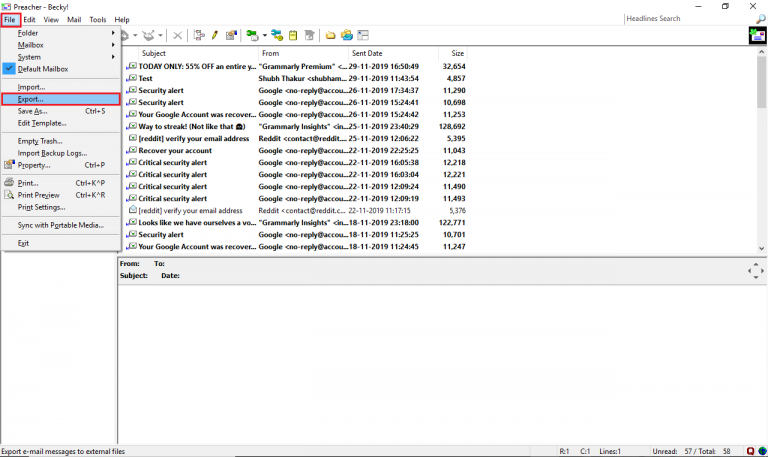Screen dimensions: 768x457
Task: Click the thread view toolbar icon
Action: pos(199,35)
